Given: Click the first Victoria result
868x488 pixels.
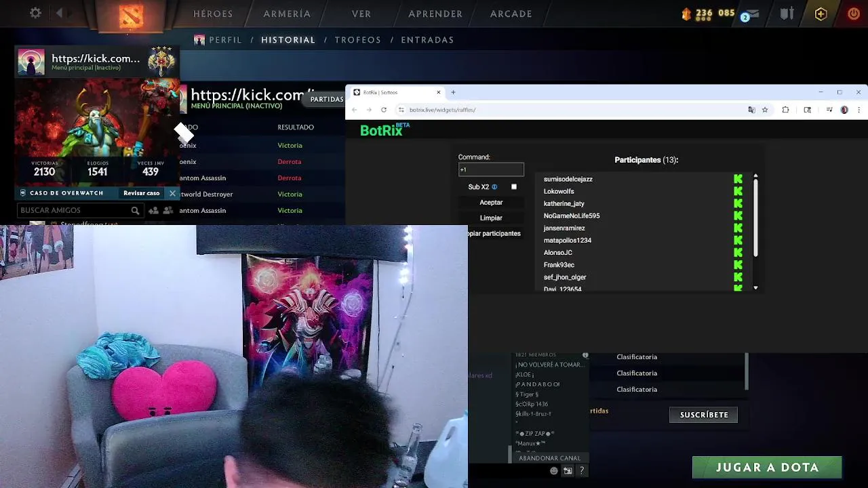Looking at the screenshot, I should click(290, 145).
